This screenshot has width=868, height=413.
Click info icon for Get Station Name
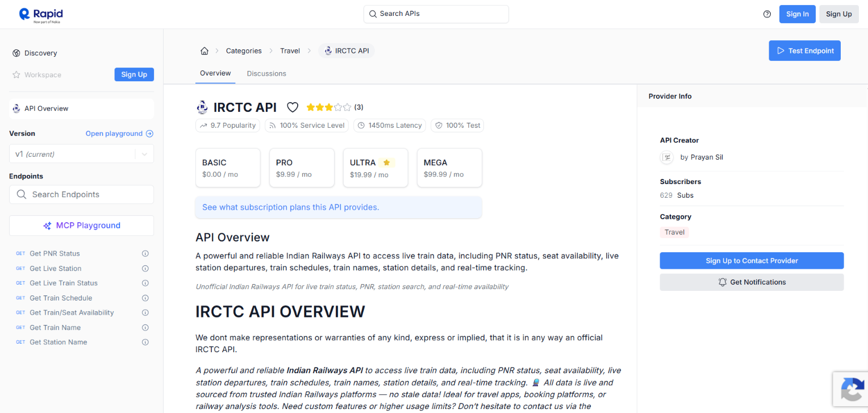click(145, 343)
